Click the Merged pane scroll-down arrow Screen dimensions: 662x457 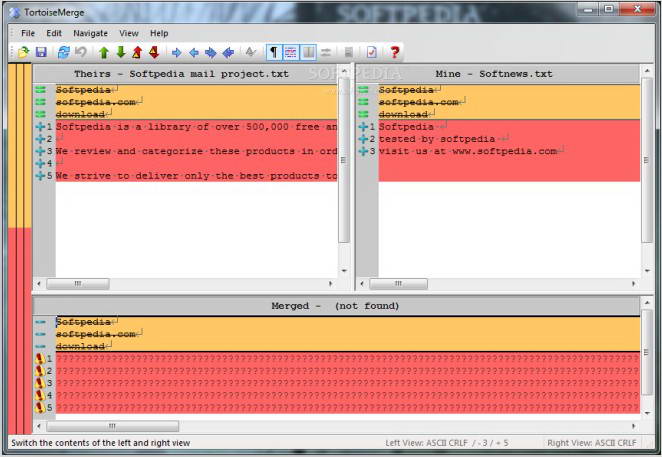(x=647, y=413)
